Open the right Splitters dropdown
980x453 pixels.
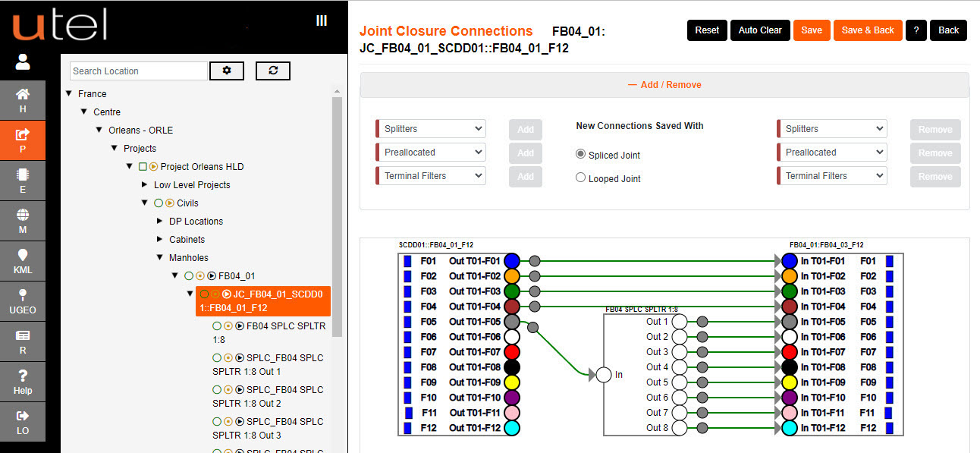tap(832, 129)
